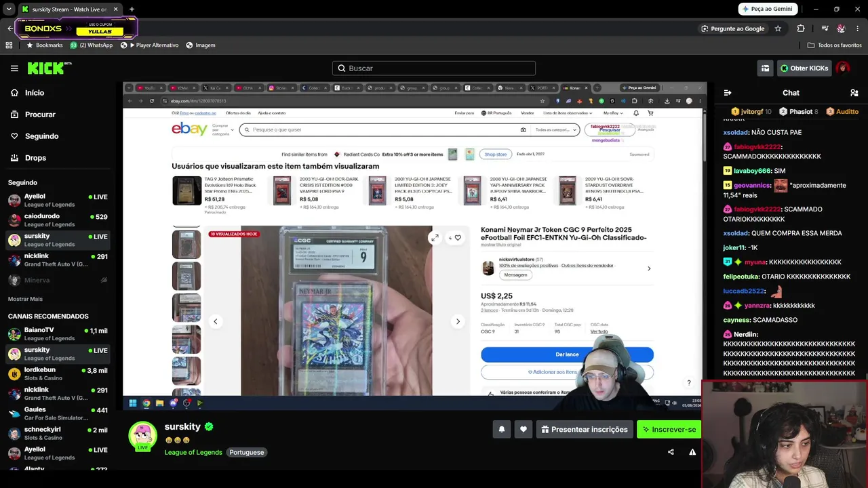Open nicklink under Canais Recomendados
Image resolution: width=868 pixels, height=488 pixels.
click(58, 394)
